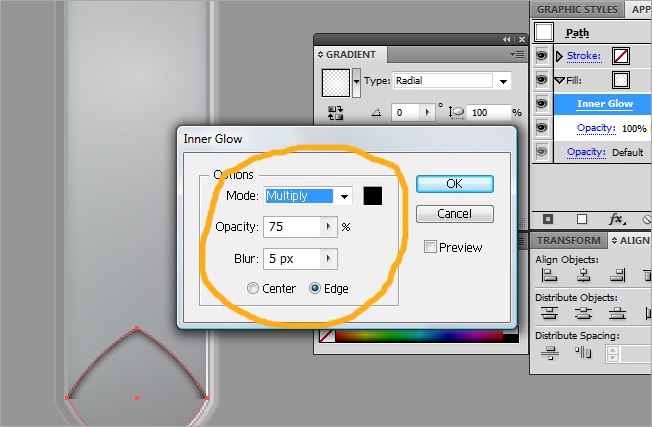
Task: Toggle visibility of the Stroke row
Action: click(542, 55)
